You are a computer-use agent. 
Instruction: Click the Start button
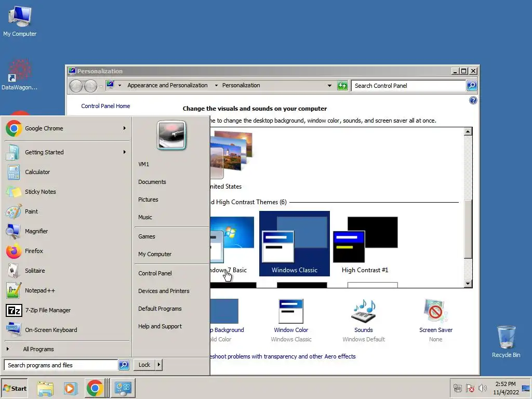(x=15, y=388)
